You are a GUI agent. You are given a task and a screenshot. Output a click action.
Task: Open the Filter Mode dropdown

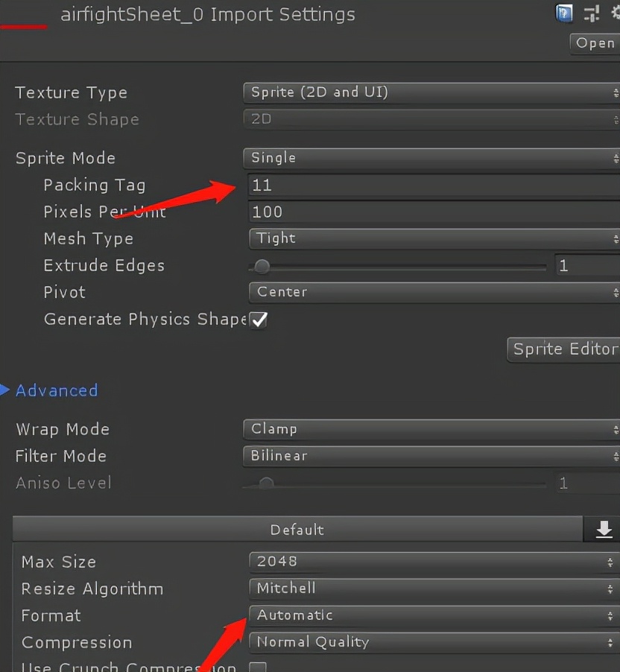pos(431,456)
